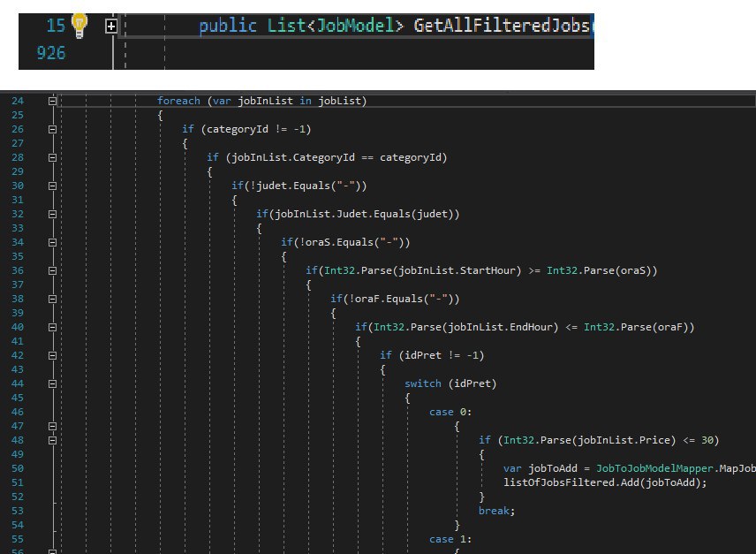Click line number 36 in the gutter

18,270
